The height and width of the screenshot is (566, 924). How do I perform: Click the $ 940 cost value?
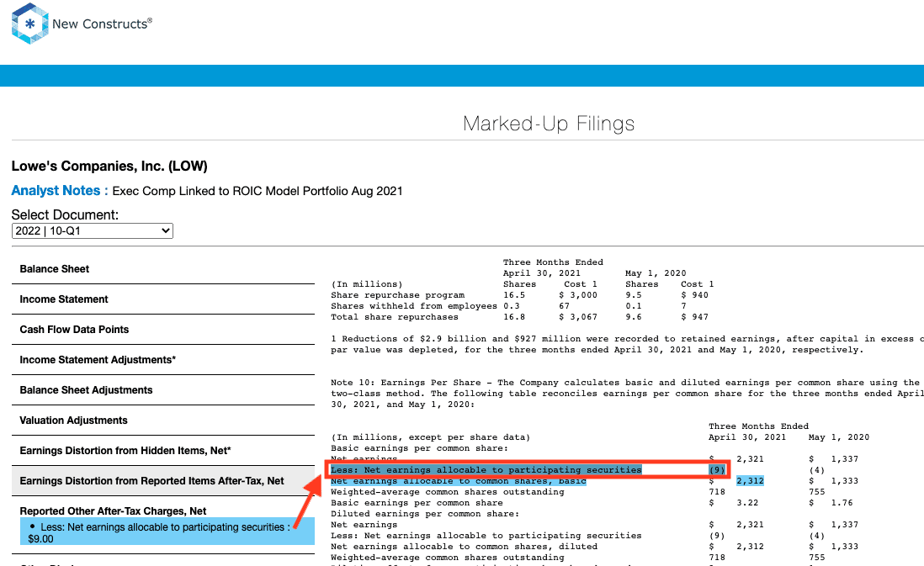pyautogui.click(x=695, y=295)
